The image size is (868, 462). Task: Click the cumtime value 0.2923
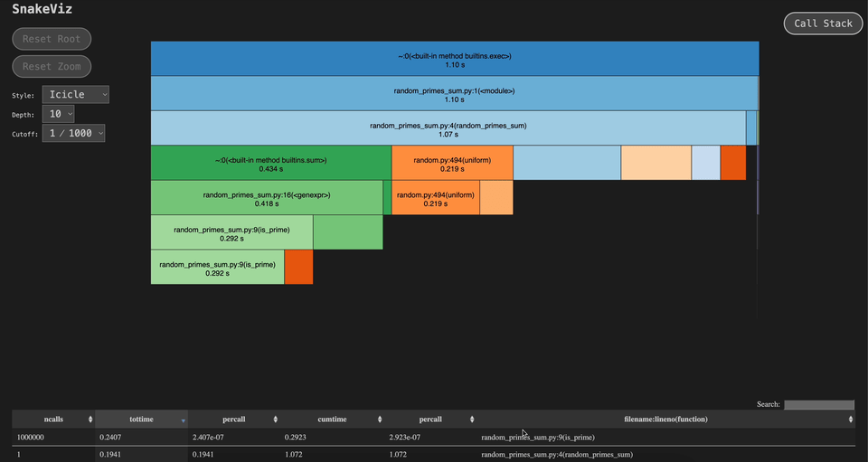pyautogui.click(x=295, y=437)
